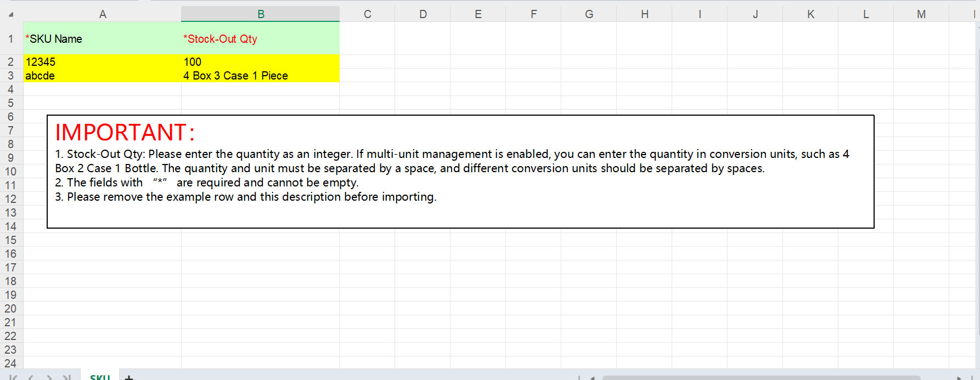980x380 pixels.
Task: Select row 3 header
Action: coord(10,76)
